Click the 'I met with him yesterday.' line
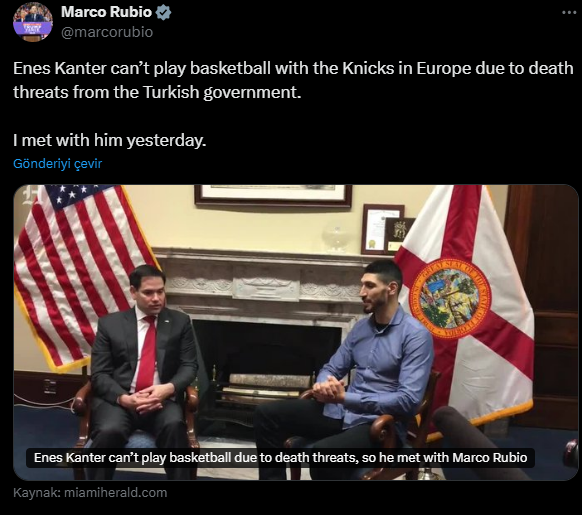 click(x=109, y=141)
